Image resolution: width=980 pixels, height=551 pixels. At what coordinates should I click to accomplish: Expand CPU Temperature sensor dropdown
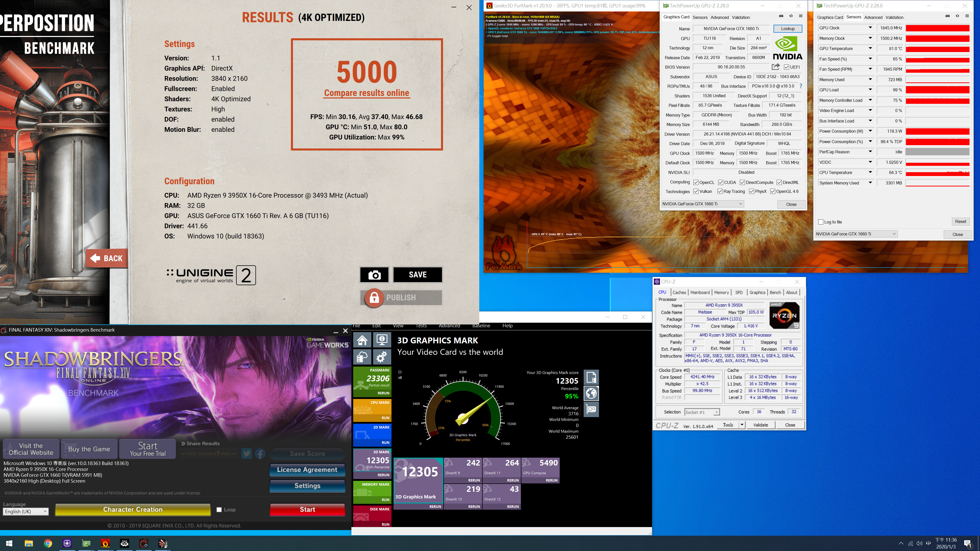[870, 172]
